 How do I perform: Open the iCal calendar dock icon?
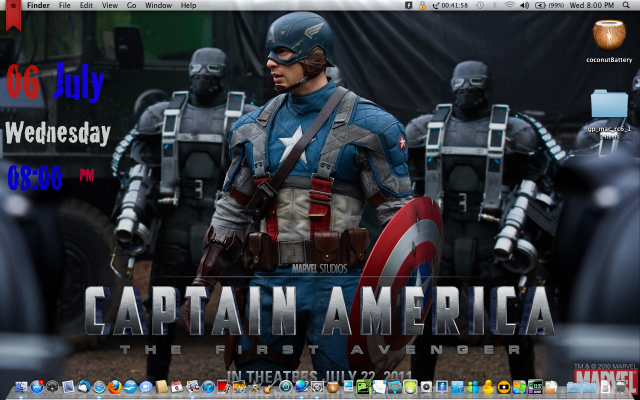tap(176, 386)
